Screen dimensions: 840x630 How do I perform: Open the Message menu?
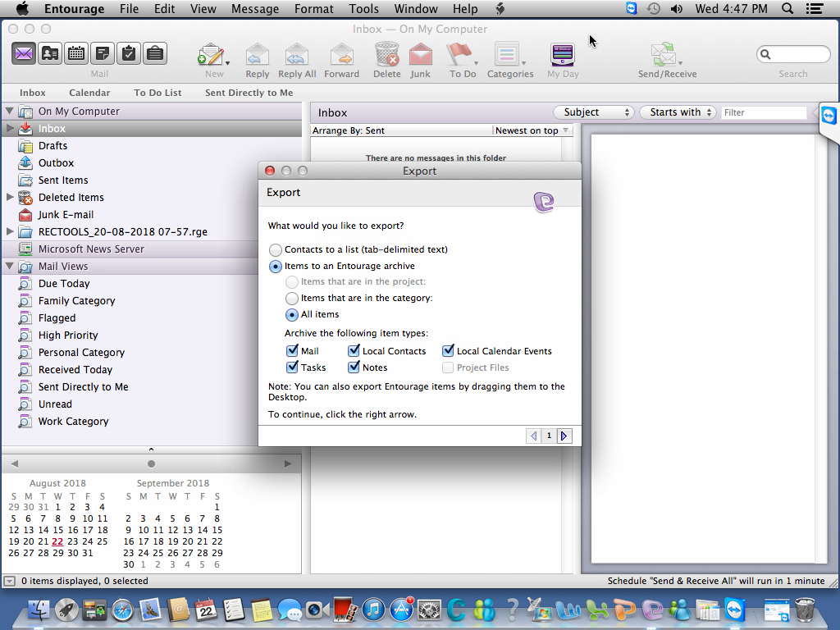[255, 8]
